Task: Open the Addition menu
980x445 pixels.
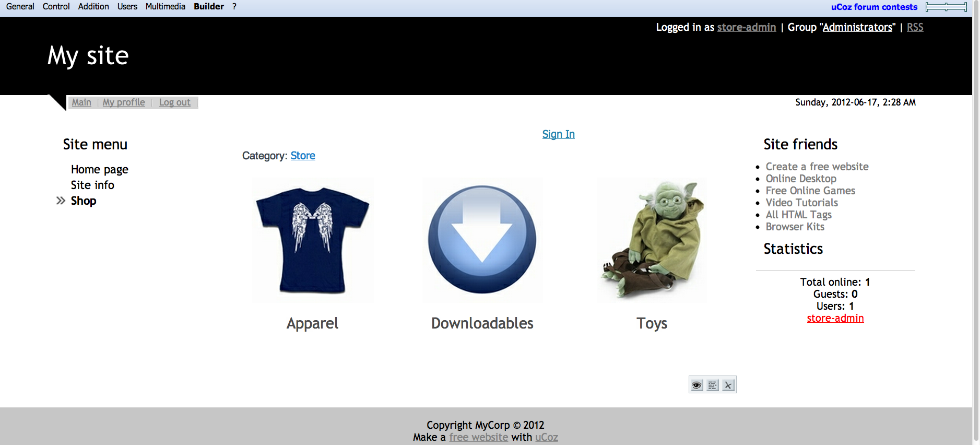Action: point(93,6)
